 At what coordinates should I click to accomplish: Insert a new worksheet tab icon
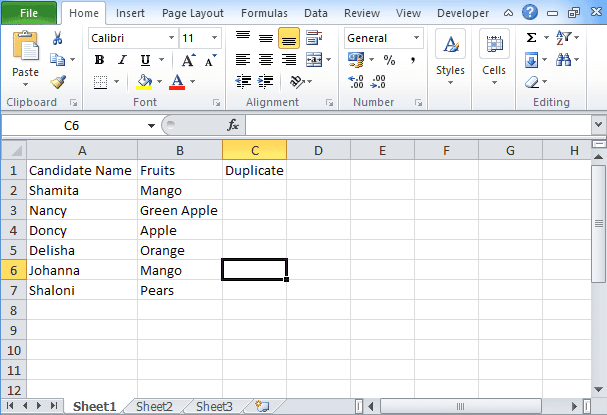[x=262, y=406]
